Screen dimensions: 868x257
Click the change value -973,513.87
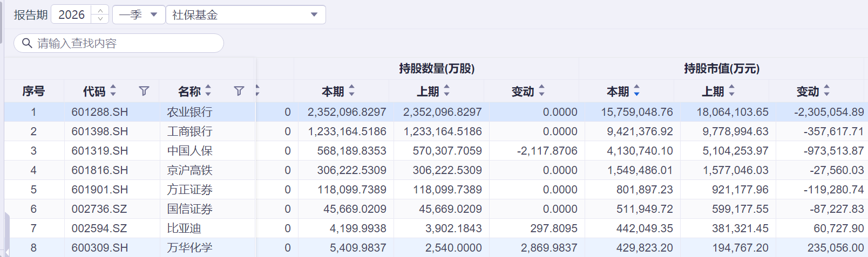(833, 151)
